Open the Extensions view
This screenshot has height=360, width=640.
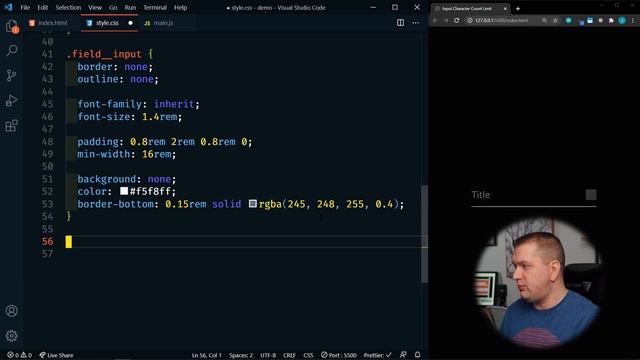point(11,125)
